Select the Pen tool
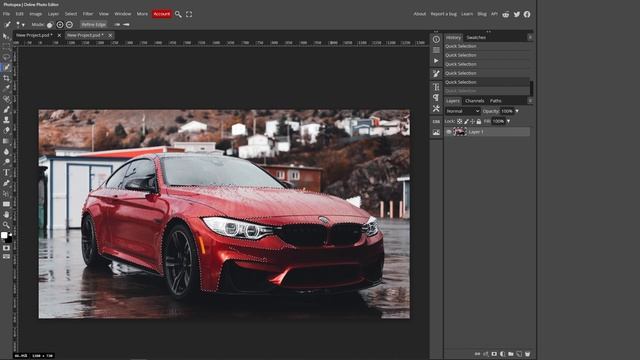Viewport: 640px width, 360px height. click(x=6, y=183)
